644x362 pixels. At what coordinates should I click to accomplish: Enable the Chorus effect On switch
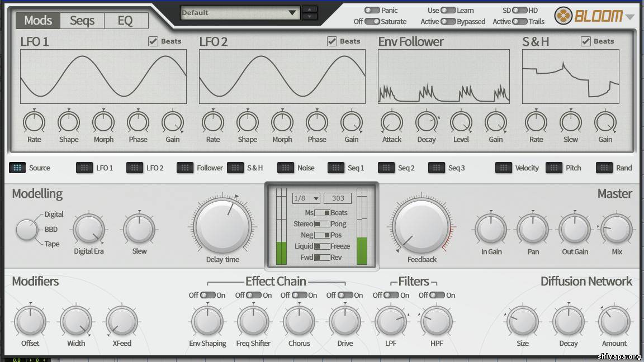pyautogui.click(x=300, y=295)
